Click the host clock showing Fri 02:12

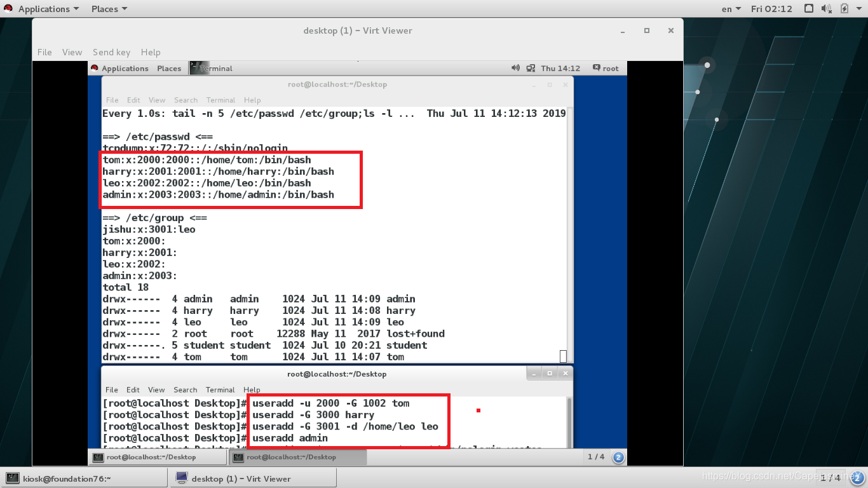pyautogui.click(x=771, y=9)
